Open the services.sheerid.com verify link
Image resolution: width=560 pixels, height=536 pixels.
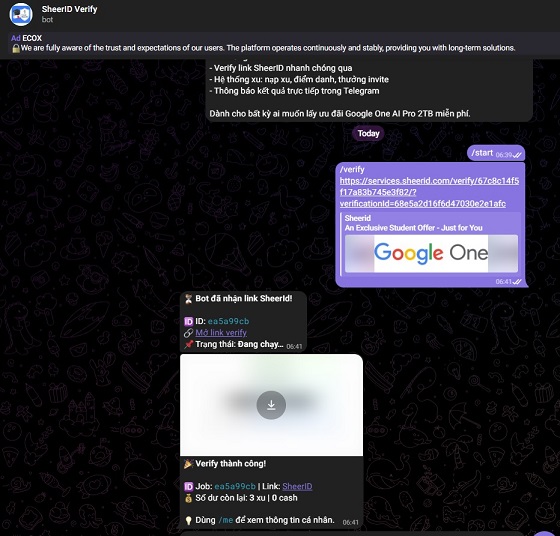click(x=429, y=192)
